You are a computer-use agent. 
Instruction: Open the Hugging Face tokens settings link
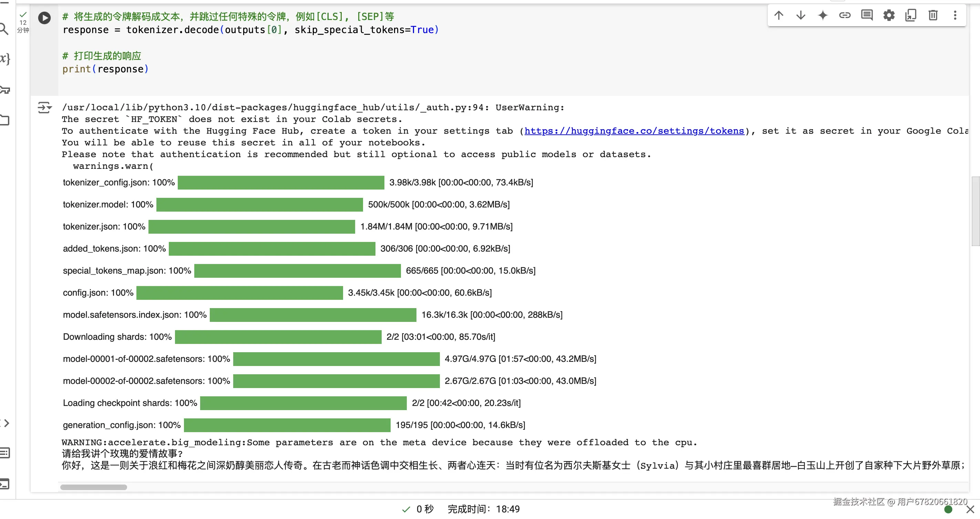click(634, 131)
